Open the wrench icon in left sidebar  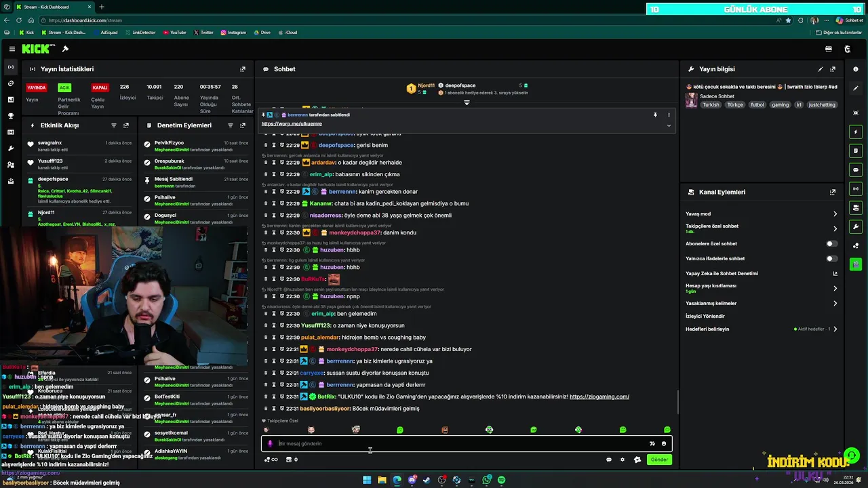click(x=11, y=148)
